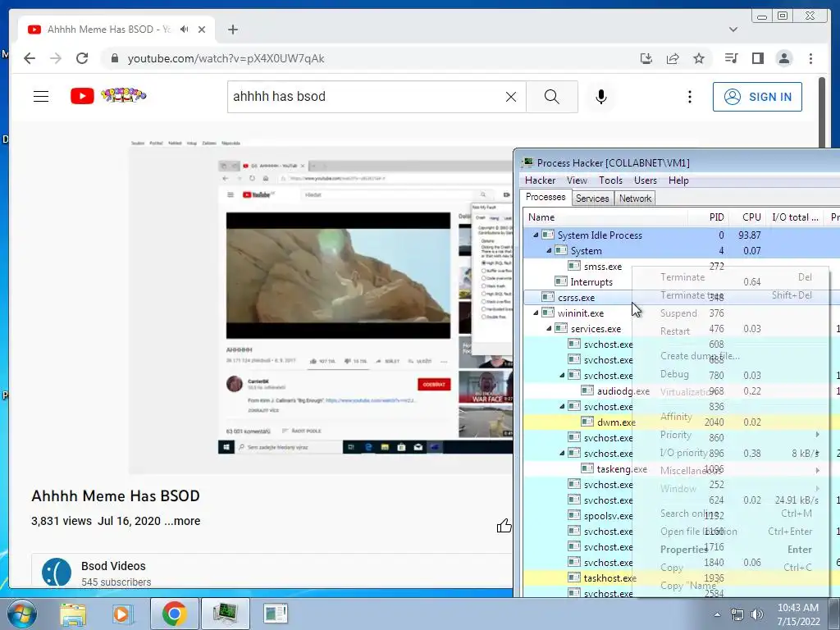Switch to the Network tab
The height and width of the screenshot is (630, 840).
pyautogui.click(x=636, y=199)
